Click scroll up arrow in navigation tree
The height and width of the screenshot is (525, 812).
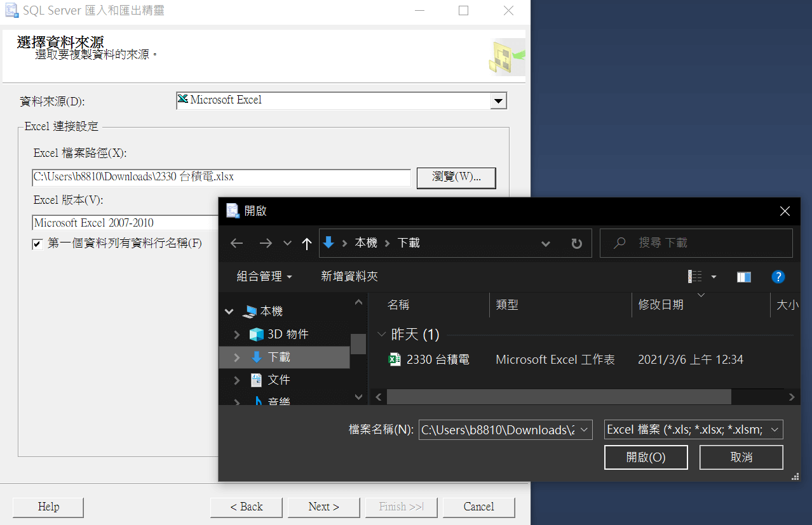[x=359, y=303]
